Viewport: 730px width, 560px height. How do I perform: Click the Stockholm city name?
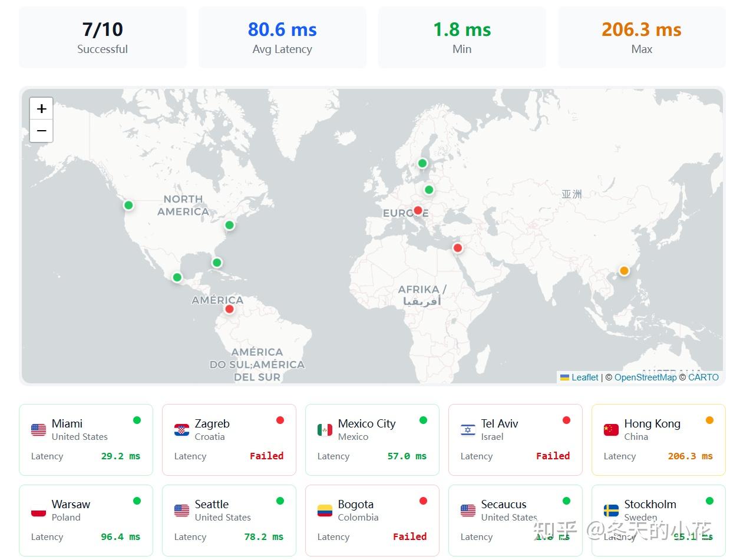(650, 504)
